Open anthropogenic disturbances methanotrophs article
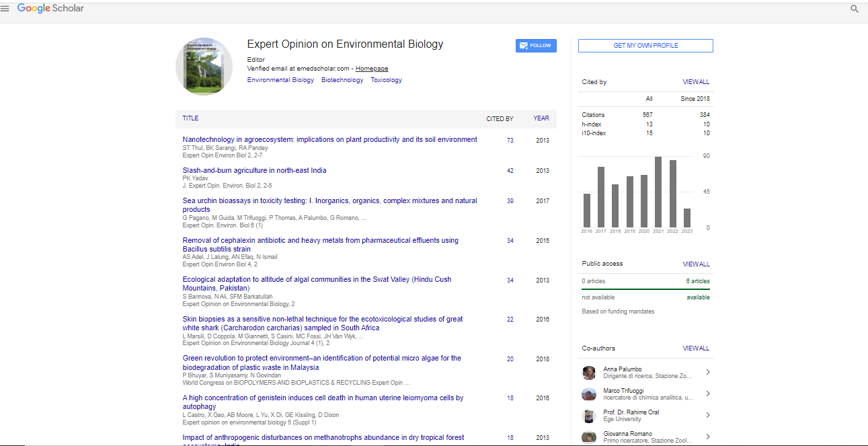 [x=323, y=439]
